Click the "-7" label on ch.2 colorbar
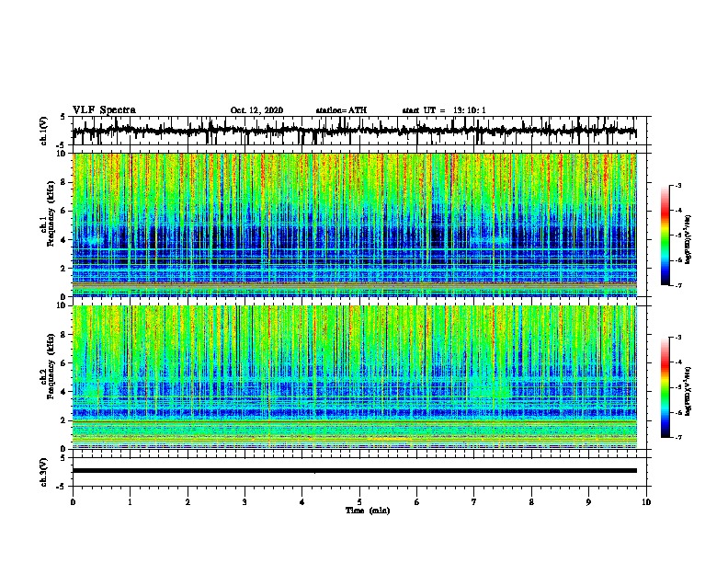The image size is (728, 563). 677,437
